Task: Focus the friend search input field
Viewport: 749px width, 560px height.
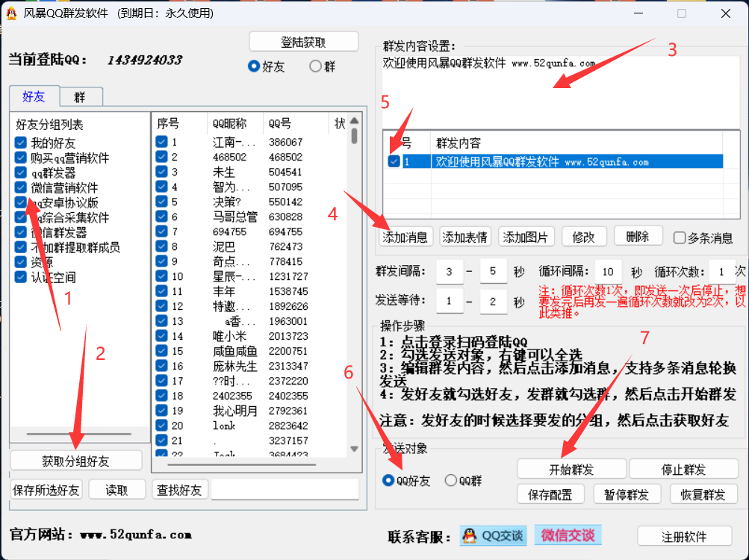Action: coord(285,490)
